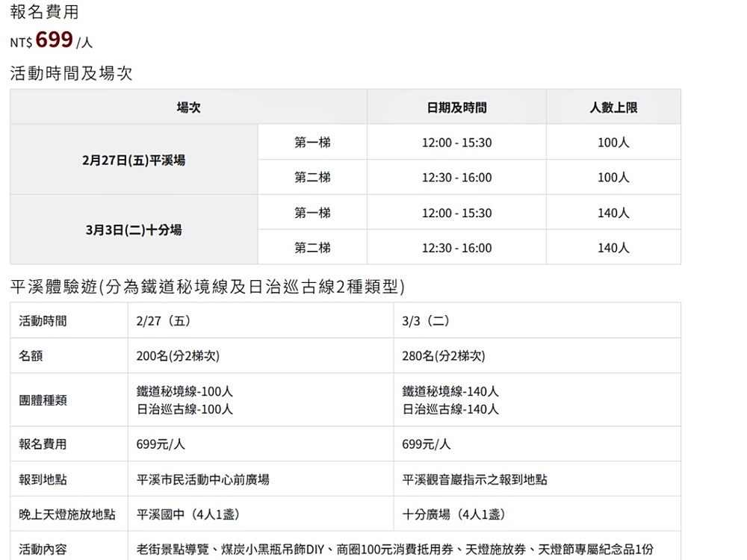Click 100人 limit for 平溪場 第二梯
Viewport: 747px width, 560px height.
(x=613, y=177)
